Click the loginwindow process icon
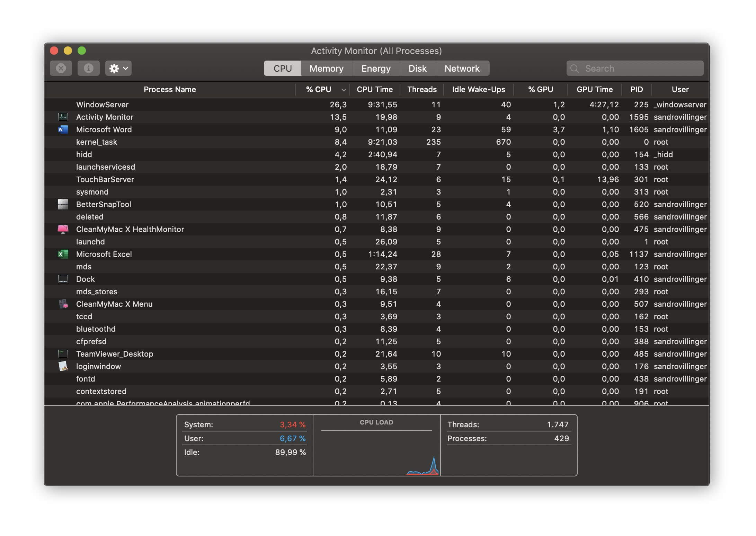Viewport: 756px width, 536px height. (x=63, y=366)
